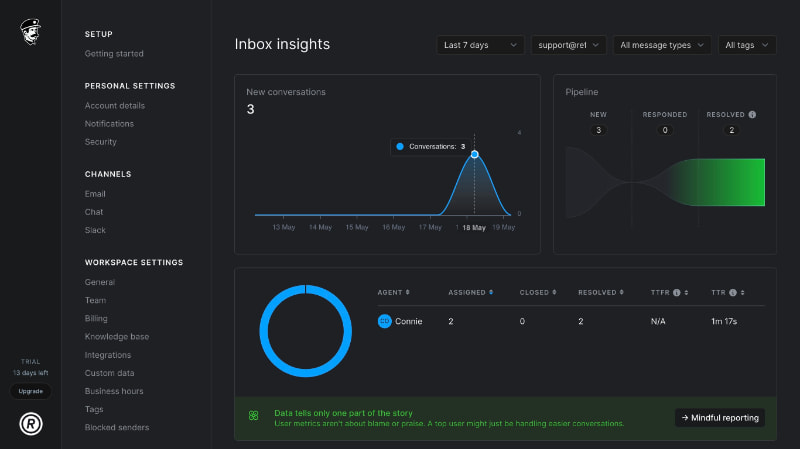Open the All tags filter dropdown

pos(747,45)
